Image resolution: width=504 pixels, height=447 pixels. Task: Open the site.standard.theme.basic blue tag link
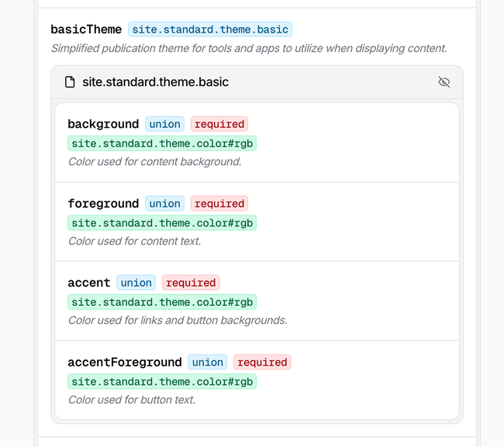pyautogui.click(x=210, y=29)
